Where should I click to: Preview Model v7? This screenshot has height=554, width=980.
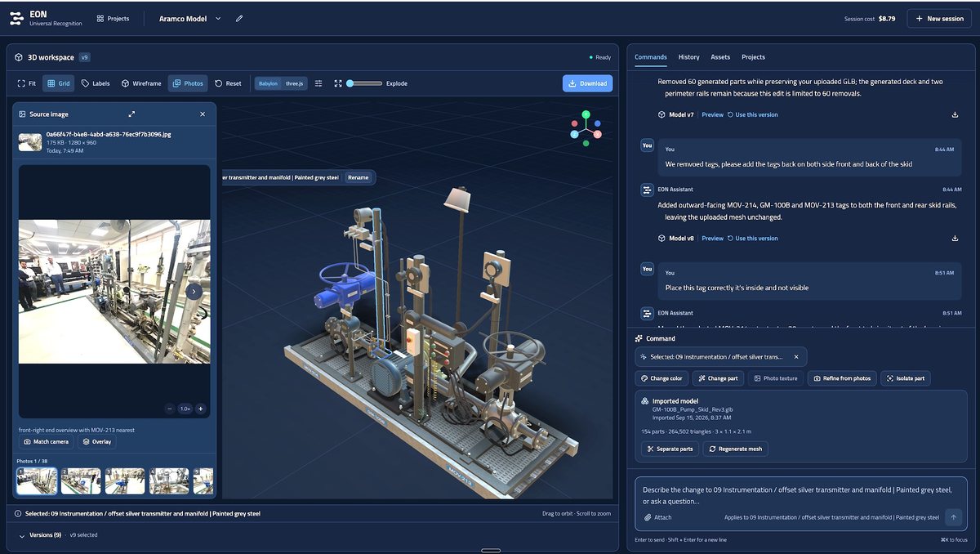712,114
